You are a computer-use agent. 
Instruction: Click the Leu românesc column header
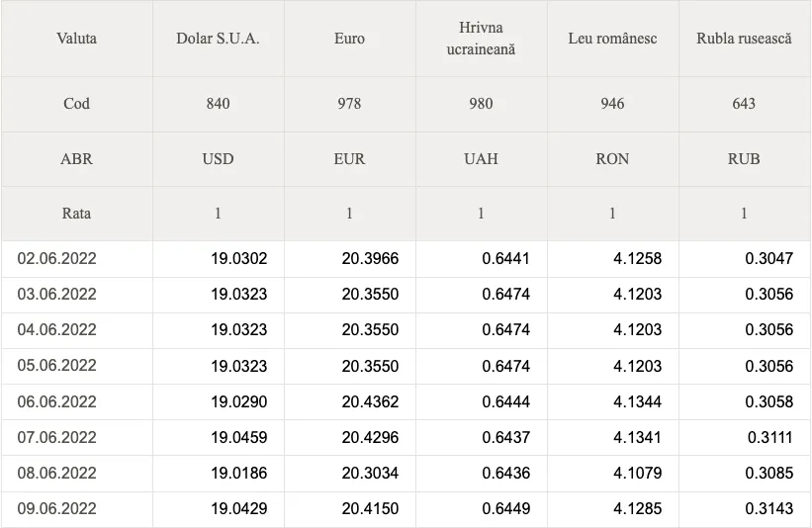pos(612,39)
